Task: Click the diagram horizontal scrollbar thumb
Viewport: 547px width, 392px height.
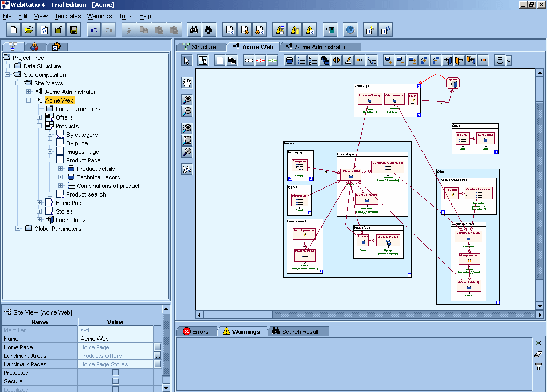Action: (x=238, y=315)
